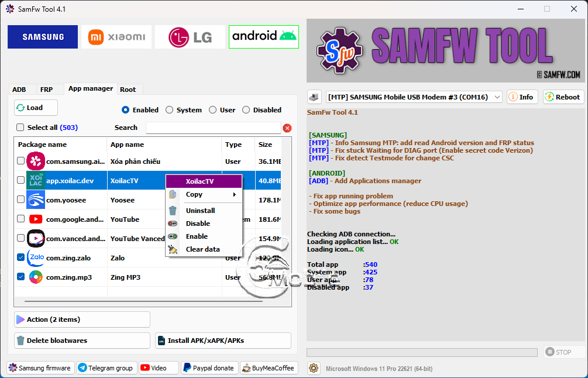Click the Samsung AI app icon
588x378 pixels.
point(36,161)
